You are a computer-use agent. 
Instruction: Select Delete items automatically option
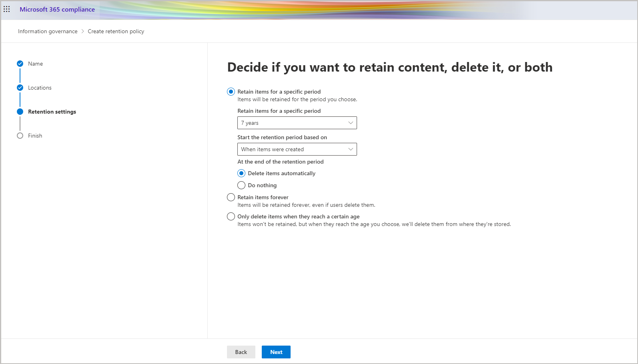click(241, 173)
